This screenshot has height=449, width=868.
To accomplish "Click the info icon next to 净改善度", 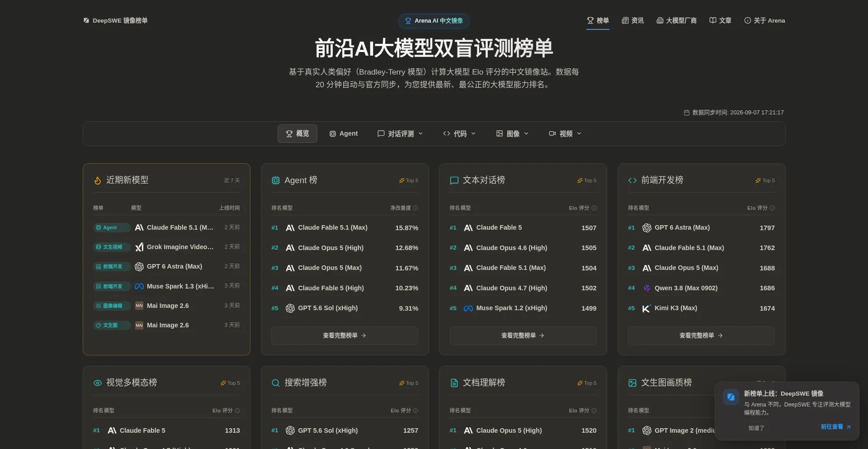I will (x=415, y=208).
